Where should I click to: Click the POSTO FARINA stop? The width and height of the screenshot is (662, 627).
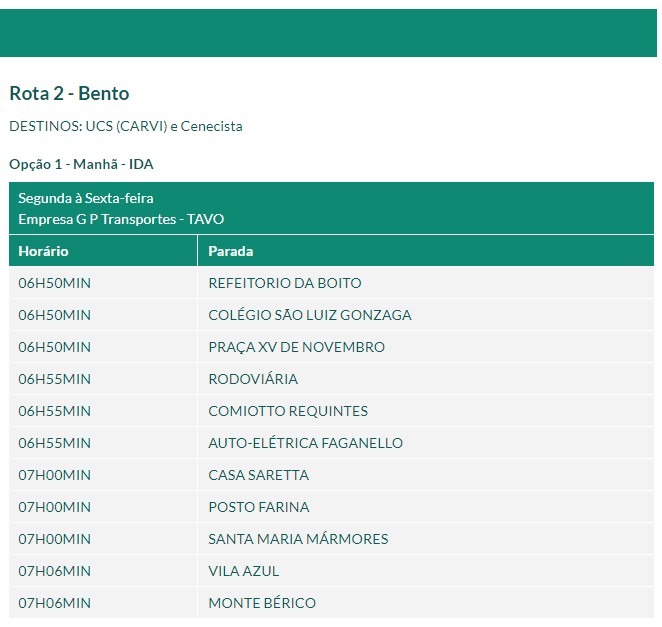[259, 507]
